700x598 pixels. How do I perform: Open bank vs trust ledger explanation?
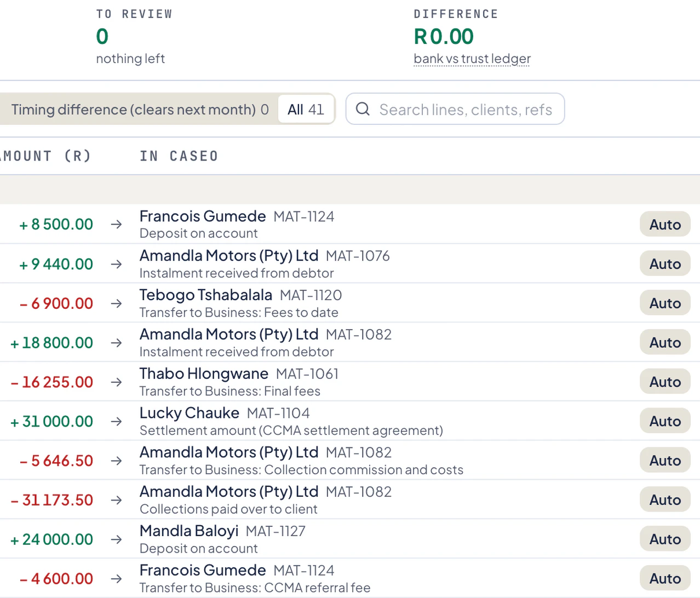point(472,59)
